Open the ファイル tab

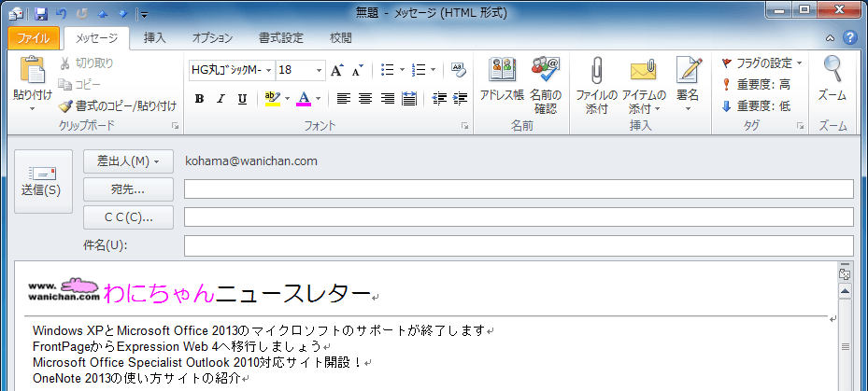pyautogui.click(x=34, y=38)
